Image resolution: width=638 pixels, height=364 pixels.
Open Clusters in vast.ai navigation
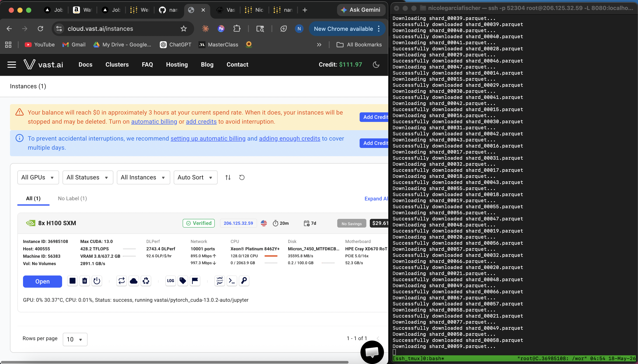pyautogui.click(x=117, y=64)
